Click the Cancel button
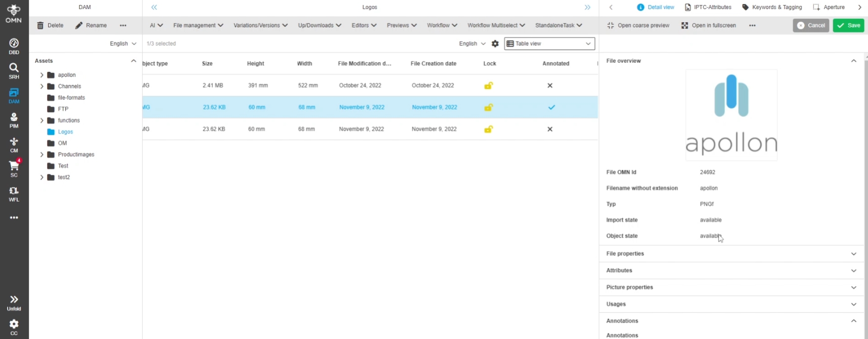The width and height of the screenshot is (868, 339). click(x=811, y=25)
